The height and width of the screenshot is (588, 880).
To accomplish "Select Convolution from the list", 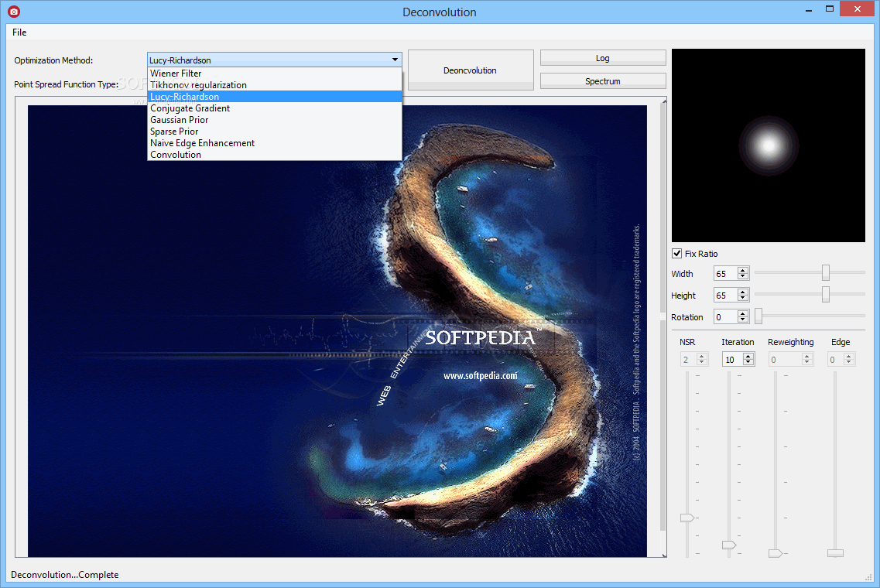I will [x=275, y=155].
